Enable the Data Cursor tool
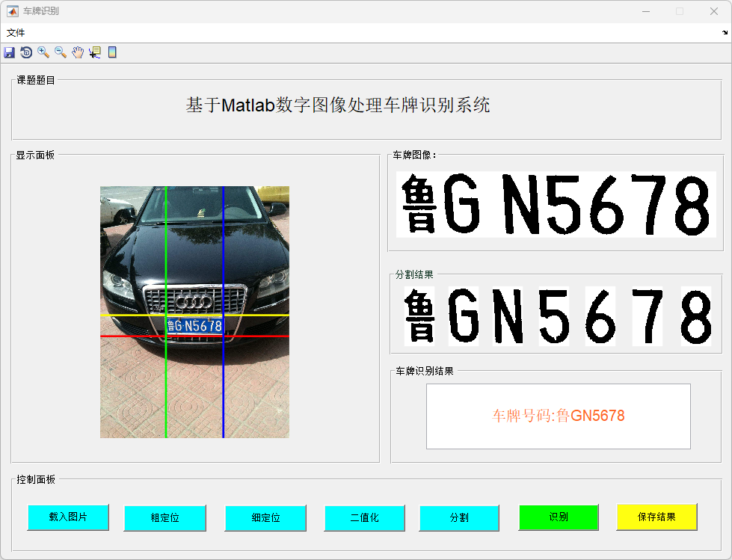Screen dimensions: 732x560 pyautogui.click(x=95, y=52)
